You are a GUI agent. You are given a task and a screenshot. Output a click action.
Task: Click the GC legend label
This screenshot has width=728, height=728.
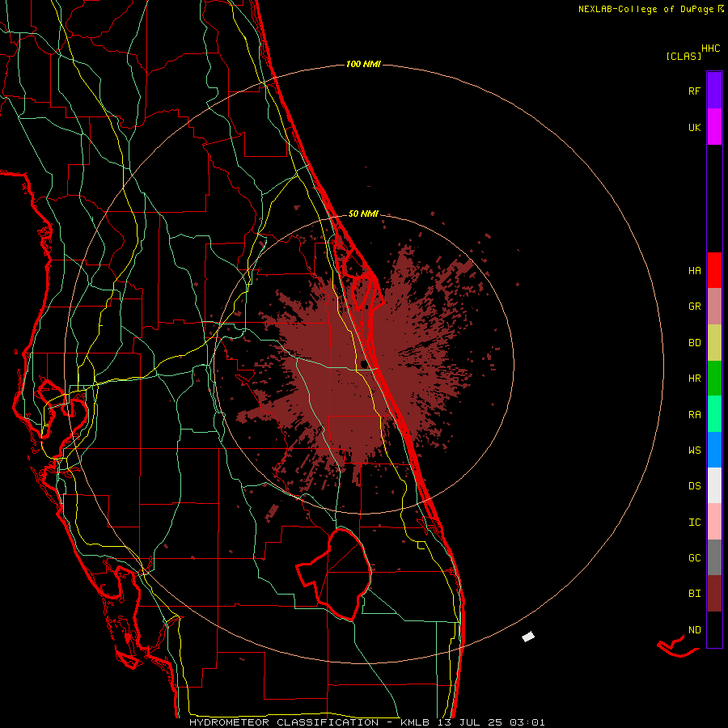pos(694,558)
